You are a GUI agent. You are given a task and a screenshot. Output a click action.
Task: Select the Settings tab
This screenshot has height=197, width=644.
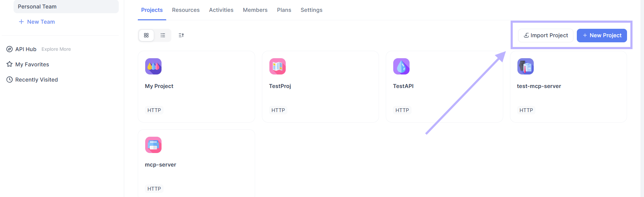[x=311, y=10]
